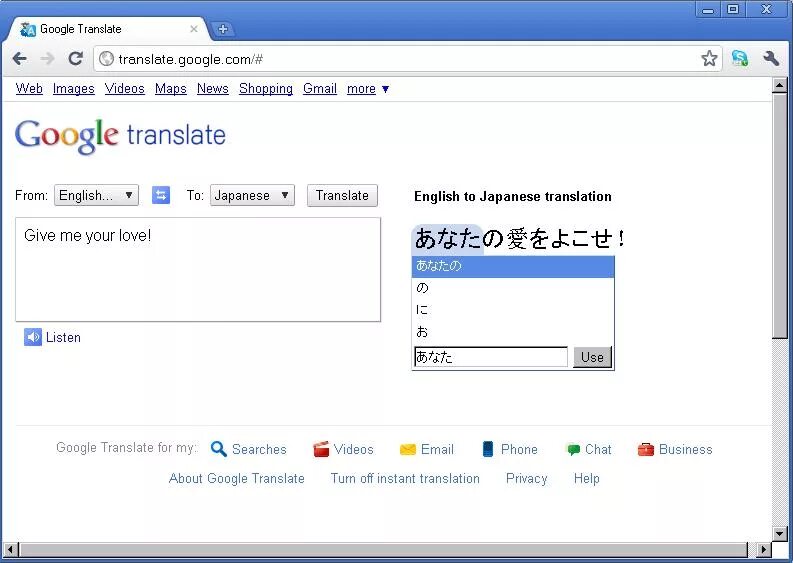
Task: Click the Videos clapperboard icon
Action: point(321,449)
